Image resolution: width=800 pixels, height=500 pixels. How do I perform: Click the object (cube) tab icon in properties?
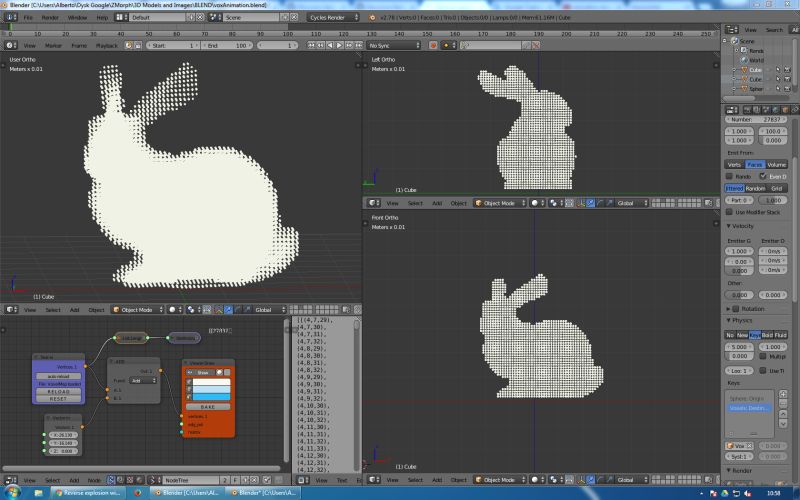785,110
